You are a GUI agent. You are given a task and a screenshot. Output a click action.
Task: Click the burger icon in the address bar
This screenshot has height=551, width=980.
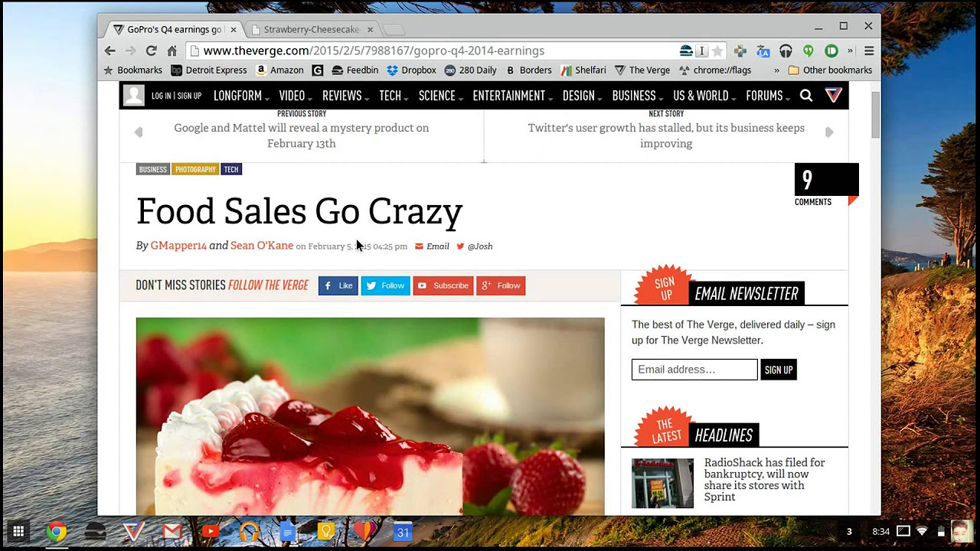click(x=686, y=51)
